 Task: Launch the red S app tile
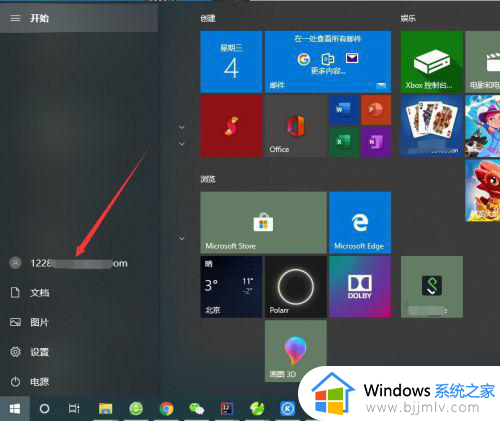pyautogui.click(x=231, y=126)
